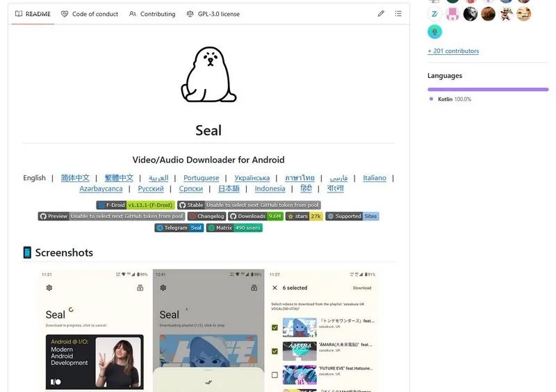This screenshot has height=392, width=556.
Task: Open the ภาษาไทย translation link
Action: 300,178
